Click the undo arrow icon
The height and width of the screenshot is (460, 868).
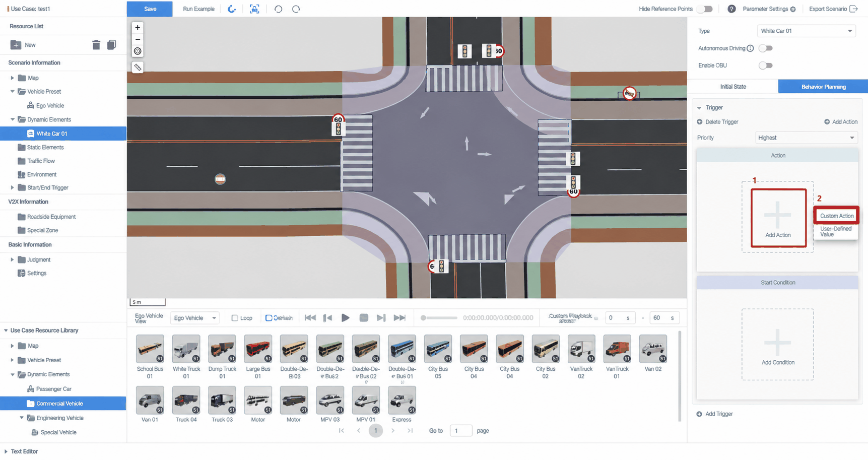click(278, 9)
